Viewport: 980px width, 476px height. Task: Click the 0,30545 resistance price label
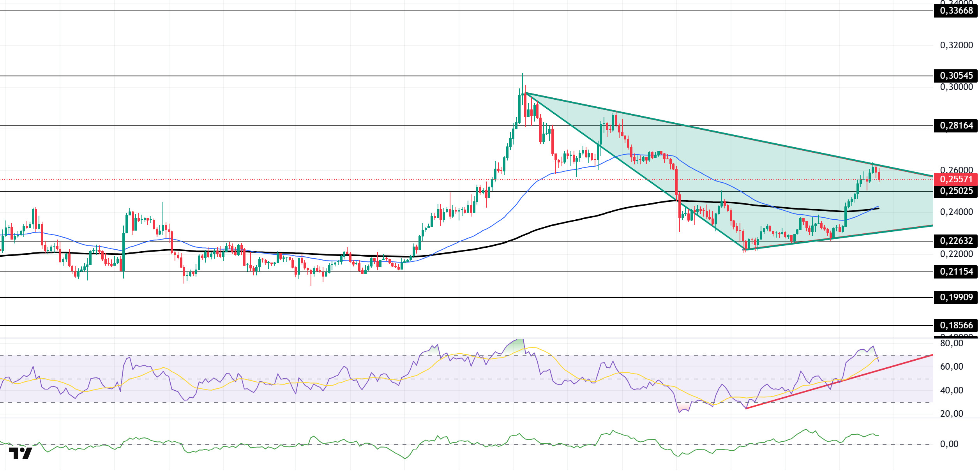tap(956, 76)
